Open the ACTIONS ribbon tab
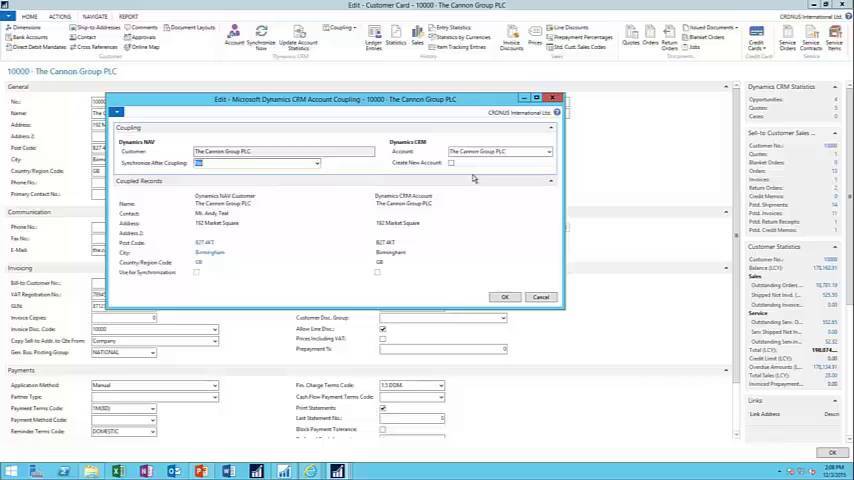854x480 pixels. (x=60, y=17)
